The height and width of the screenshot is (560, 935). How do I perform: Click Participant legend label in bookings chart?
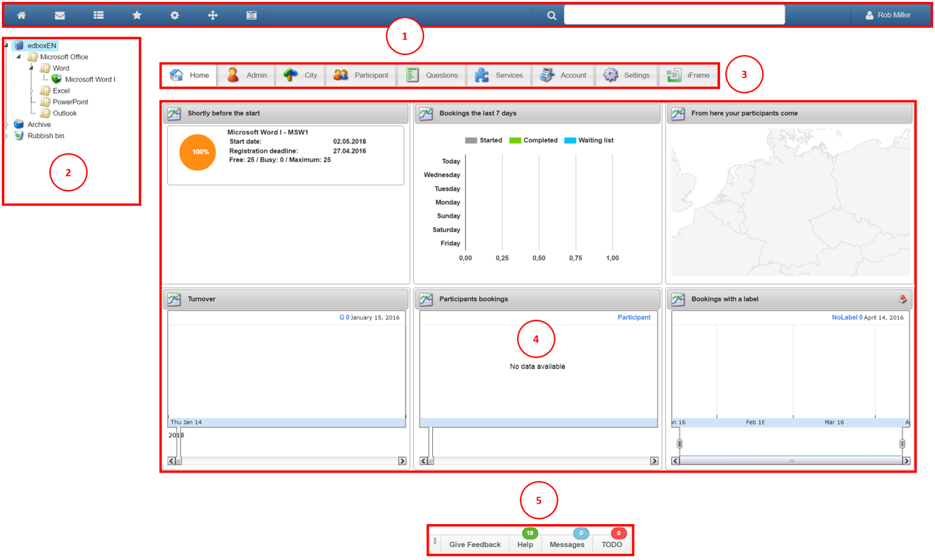coord(634,317)
